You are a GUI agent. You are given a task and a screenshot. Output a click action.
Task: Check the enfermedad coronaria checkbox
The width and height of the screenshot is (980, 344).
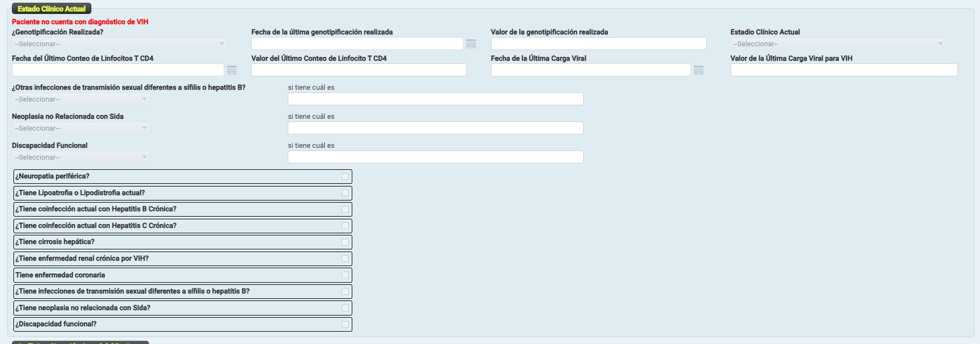345,275
